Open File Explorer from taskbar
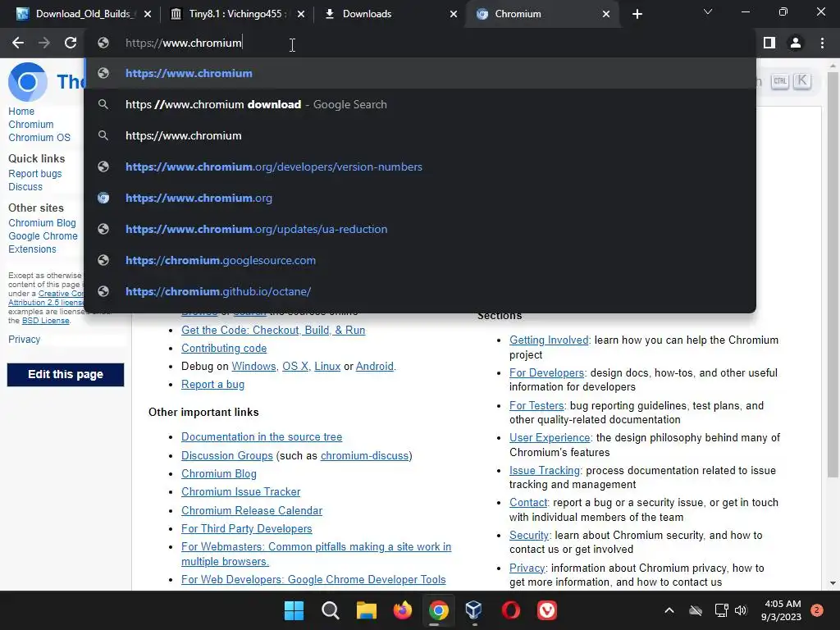 (367, 610)
